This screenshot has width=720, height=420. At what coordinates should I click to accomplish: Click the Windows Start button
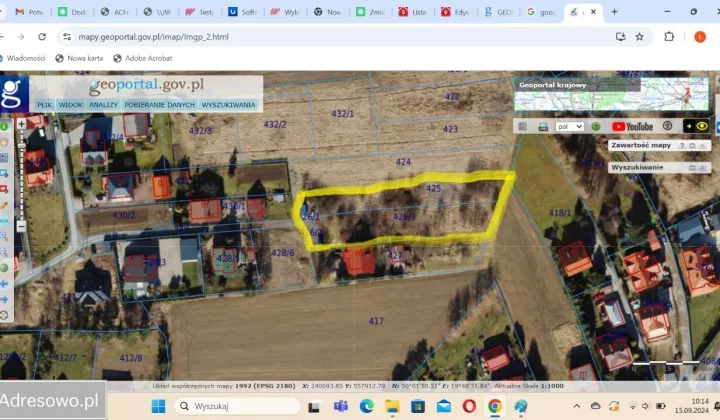pyautogui.click(x=158, y=406)
